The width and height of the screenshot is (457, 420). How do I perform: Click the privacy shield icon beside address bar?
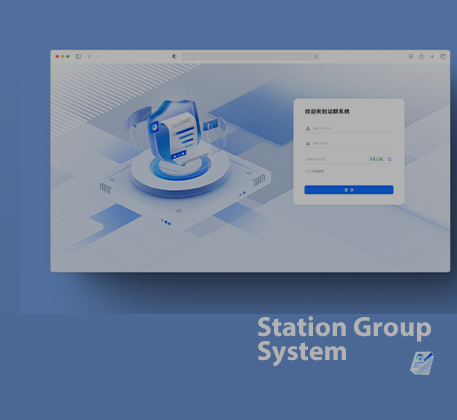[x=174, y=56]
